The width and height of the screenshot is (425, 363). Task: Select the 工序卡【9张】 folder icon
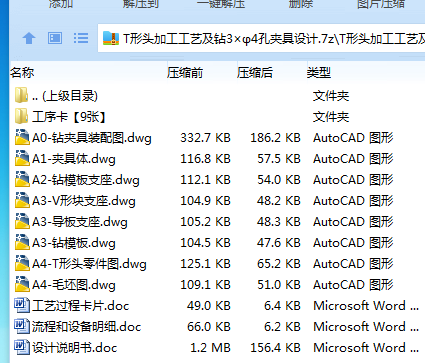click(x=22, y=117)
